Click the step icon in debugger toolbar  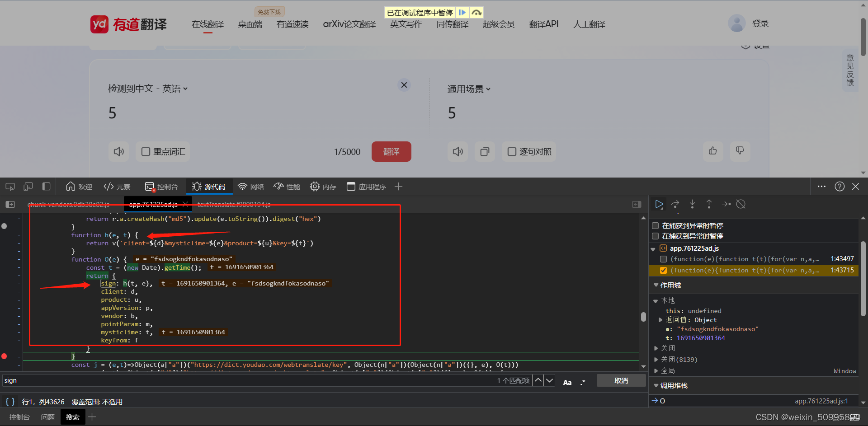(x=726, y=204)
